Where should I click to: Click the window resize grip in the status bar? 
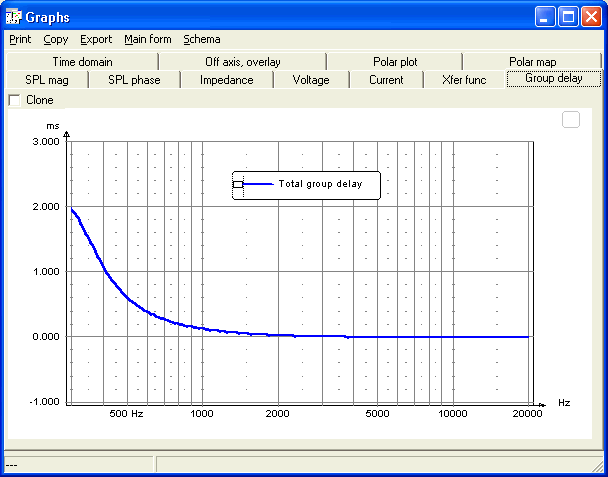tap(598, 466)
